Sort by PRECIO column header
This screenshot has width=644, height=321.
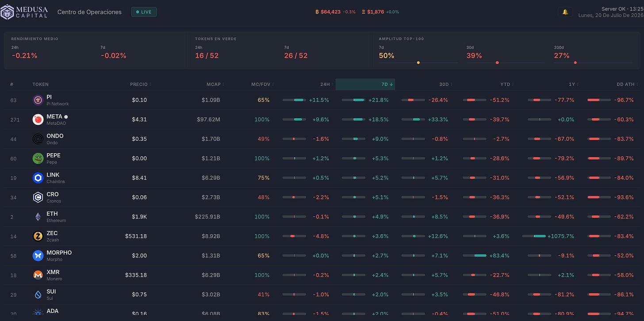141,84
